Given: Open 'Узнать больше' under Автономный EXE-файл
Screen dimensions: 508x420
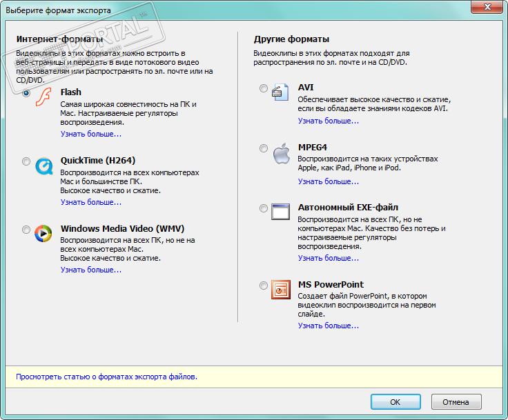Looking at the screenshot, I should 329,259.
